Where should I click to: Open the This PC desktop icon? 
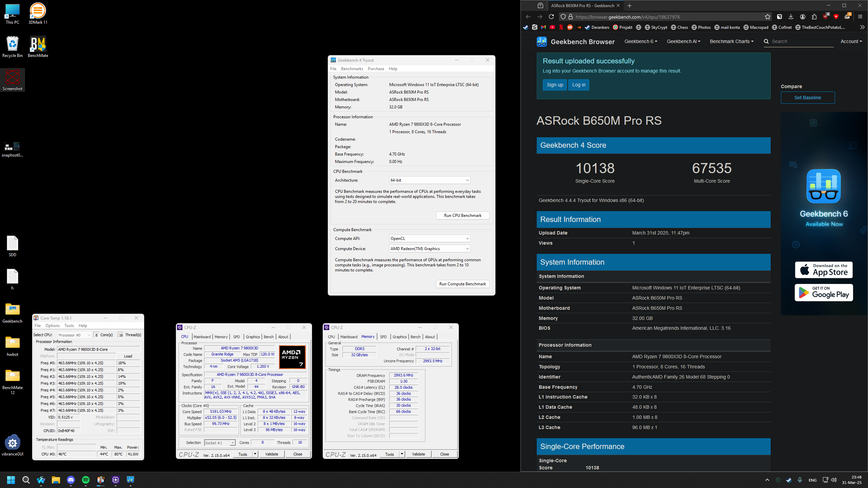pyautogui.click(x=12, y=14)
